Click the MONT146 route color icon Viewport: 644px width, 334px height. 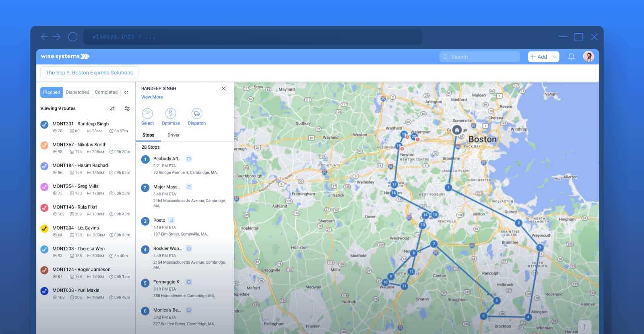[45, 208]
